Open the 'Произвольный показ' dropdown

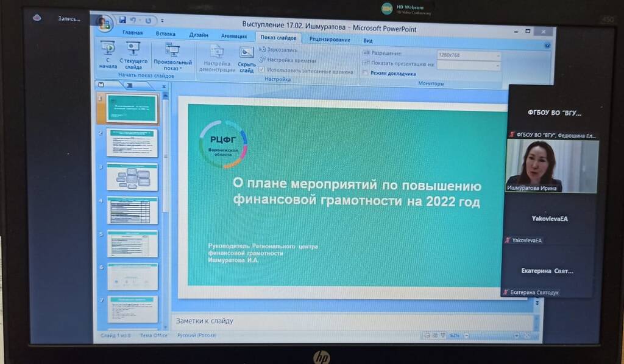tap(172, 57)
